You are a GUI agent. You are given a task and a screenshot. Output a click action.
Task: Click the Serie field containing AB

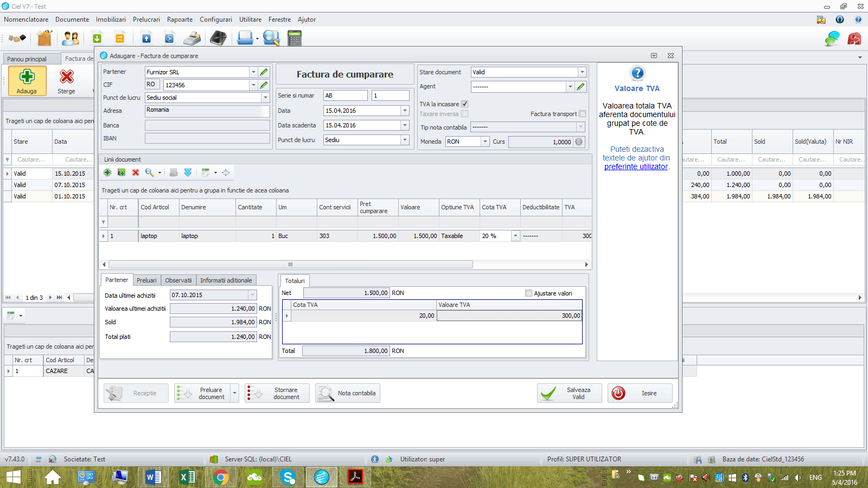coord(346,95)
